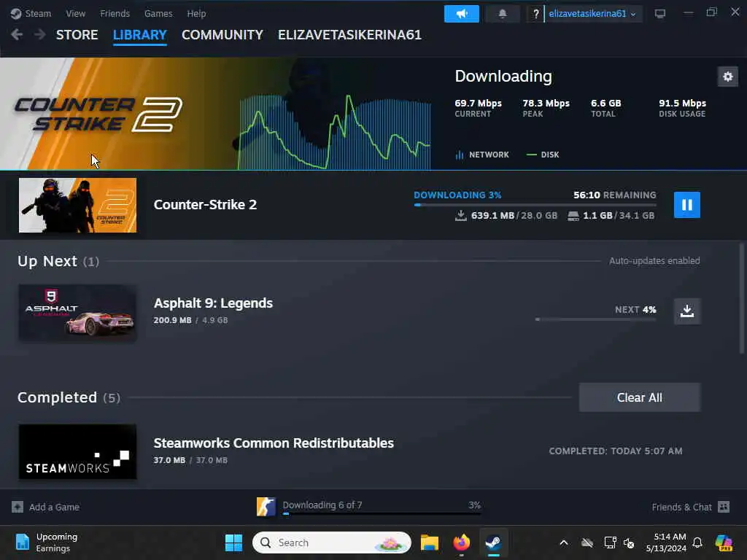Open the Help menu
Viewport: 747px width, 560px height.
click(x=196, y=13)
